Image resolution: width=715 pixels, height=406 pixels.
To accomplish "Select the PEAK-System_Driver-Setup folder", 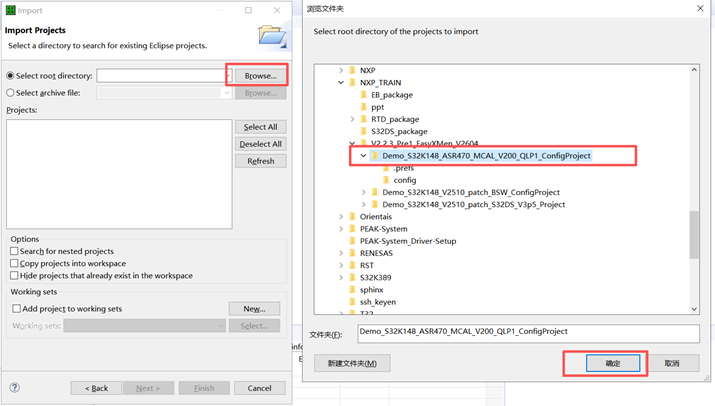I will [x=408, y=241].
